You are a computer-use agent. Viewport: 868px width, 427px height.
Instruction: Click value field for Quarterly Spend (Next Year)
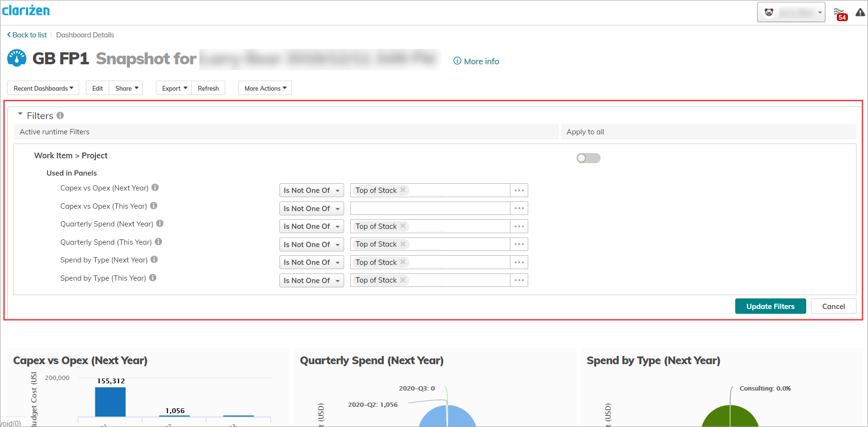(x=430, y=226)
